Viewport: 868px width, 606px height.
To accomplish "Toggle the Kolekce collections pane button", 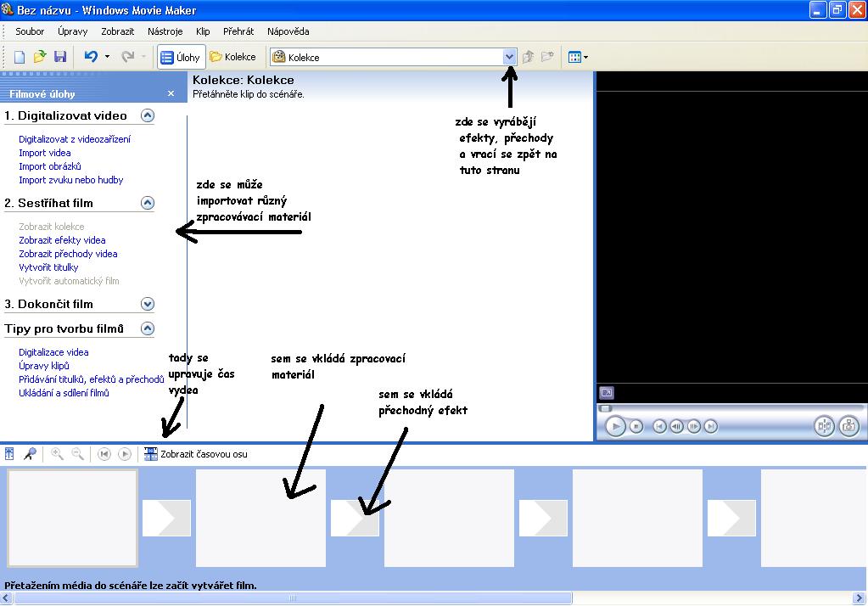I will click(232, 57).
